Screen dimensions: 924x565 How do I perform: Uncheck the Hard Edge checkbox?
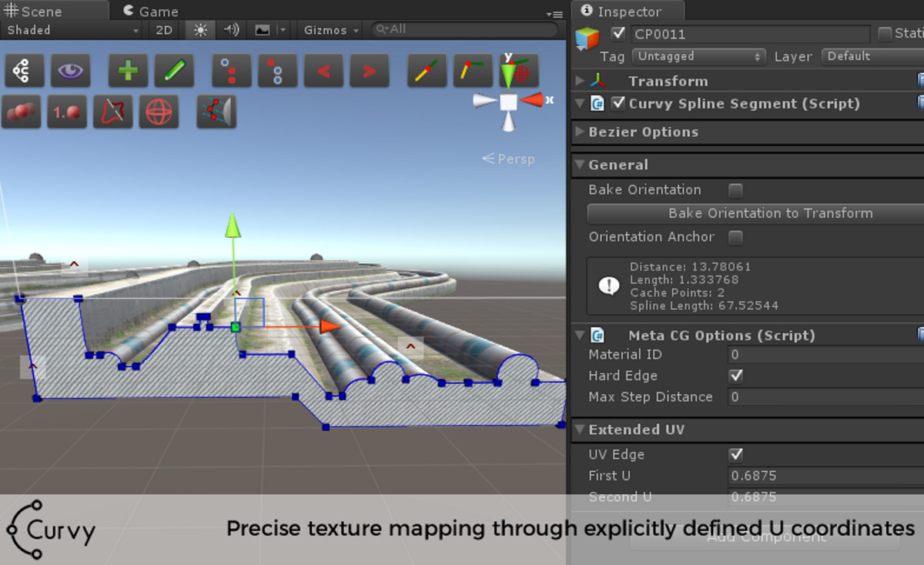click(735, 376)
